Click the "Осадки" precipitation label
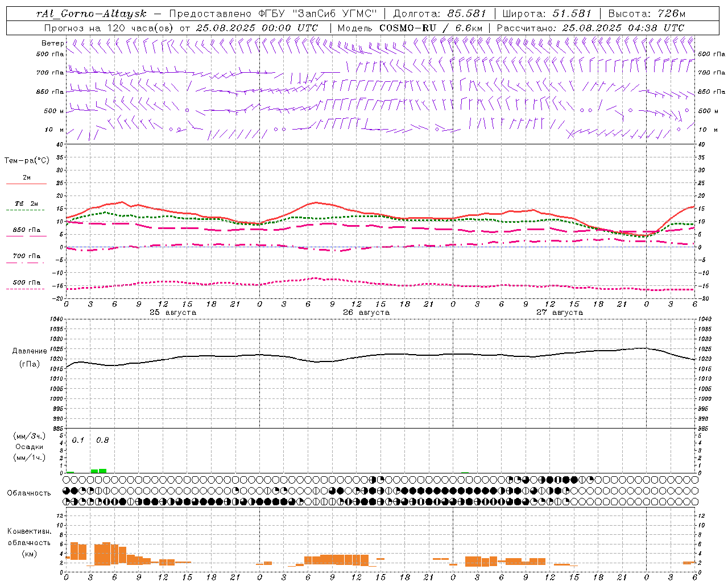 pos(29,447)
